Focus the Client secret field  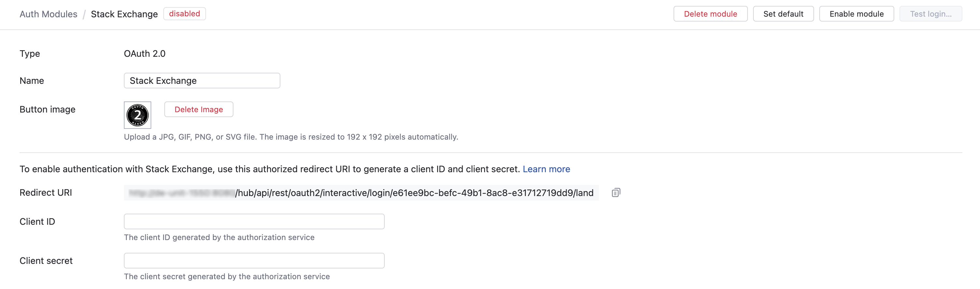254,260
